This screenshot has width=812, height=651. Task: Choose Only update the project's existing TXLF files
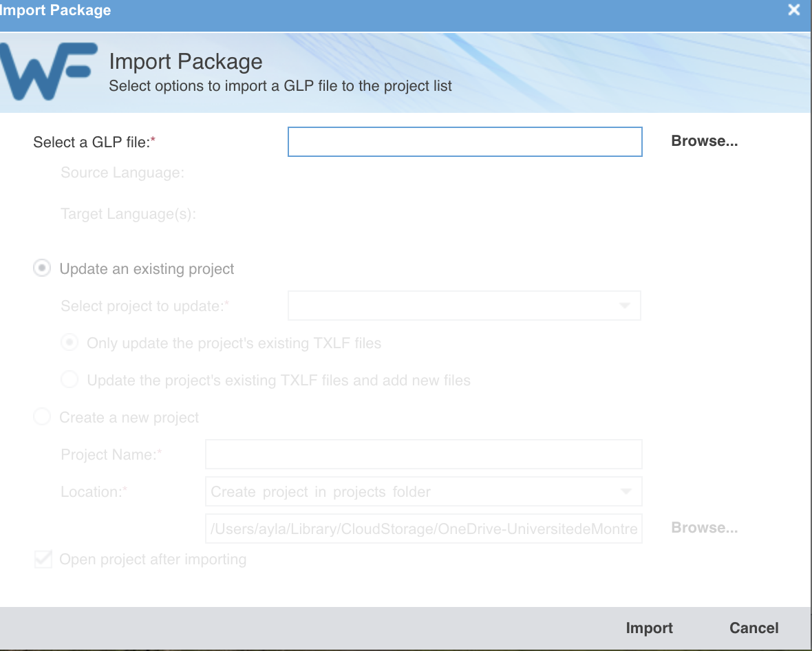tap(70, 343)
